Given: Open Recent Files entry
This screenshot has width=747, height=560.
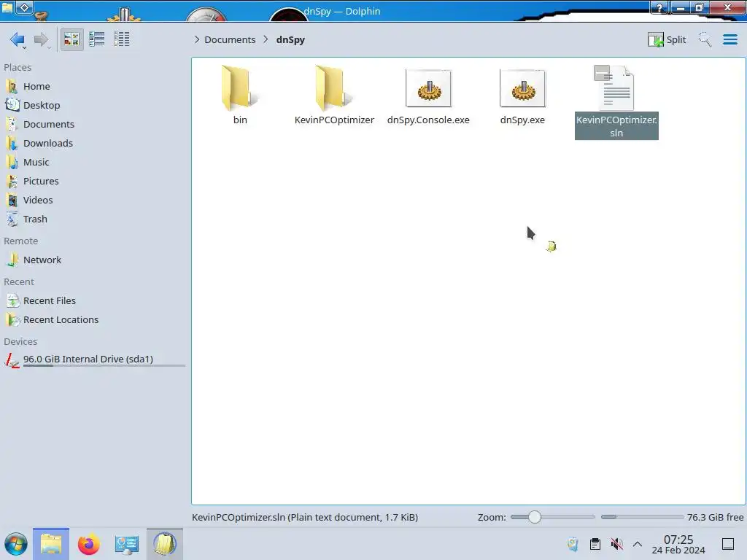Looking at the screenshot, I should [x=49, y=301].
